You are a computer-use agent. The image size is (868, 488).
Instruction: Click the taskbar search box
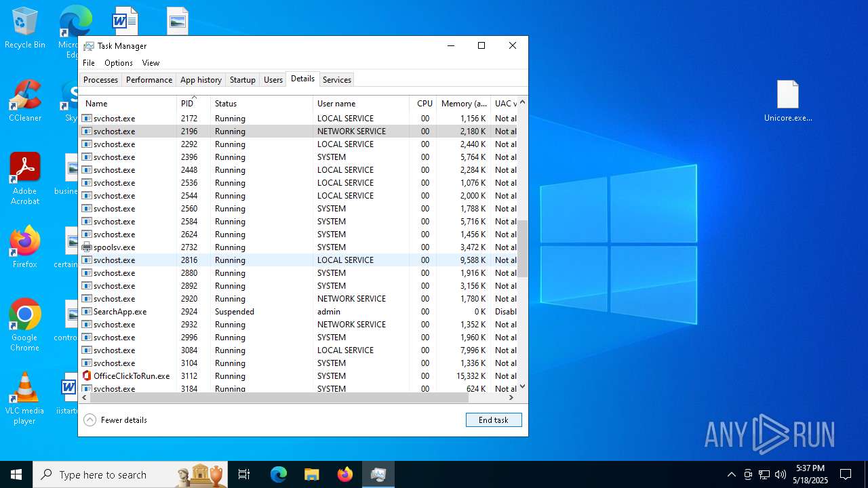pyautogui.click(x=130, y=474)
